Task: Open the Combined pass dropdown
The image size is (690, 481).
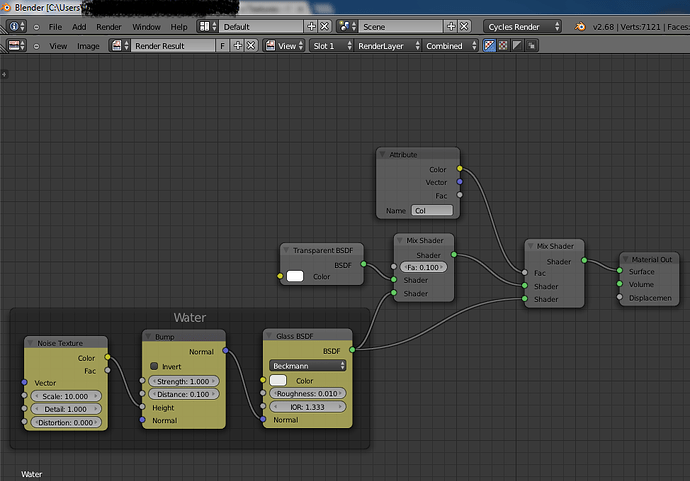Action: click(450, 46)
